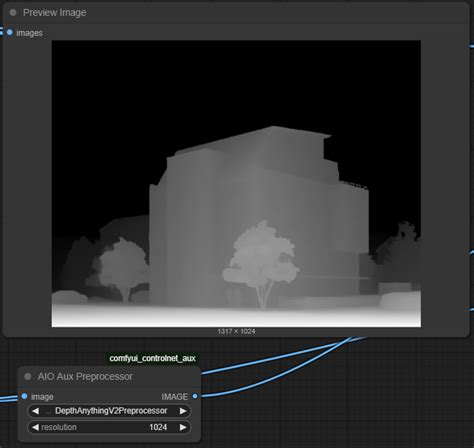Click the depth map preview image

(x=236, y=184)
